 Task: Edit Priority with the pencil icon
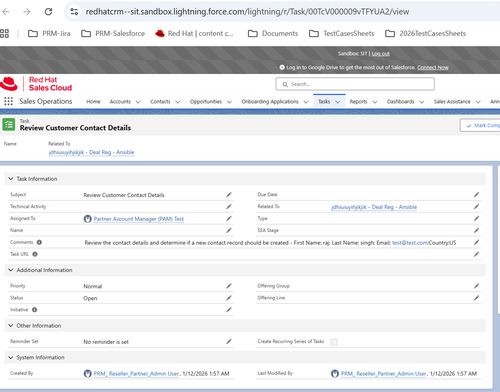point(229,286)
